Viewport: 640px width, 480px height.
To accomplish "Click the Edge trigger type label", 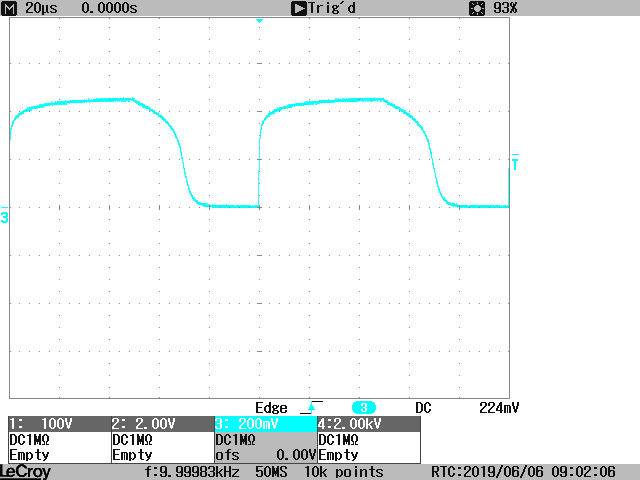I will coord(271,408).
